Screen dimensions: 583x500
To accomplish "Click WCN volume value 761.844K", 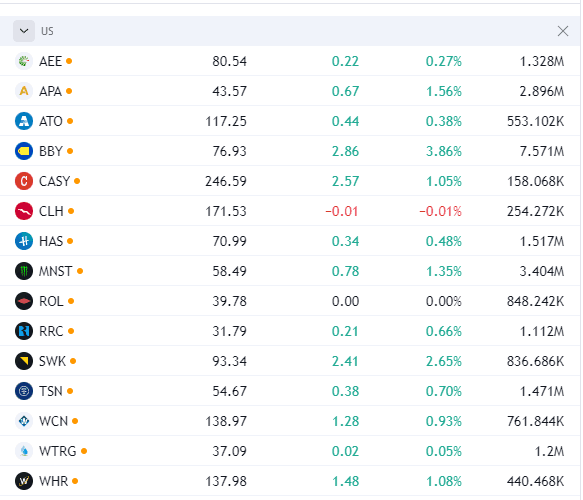I will pyautogui.click(x=535, y=421).
